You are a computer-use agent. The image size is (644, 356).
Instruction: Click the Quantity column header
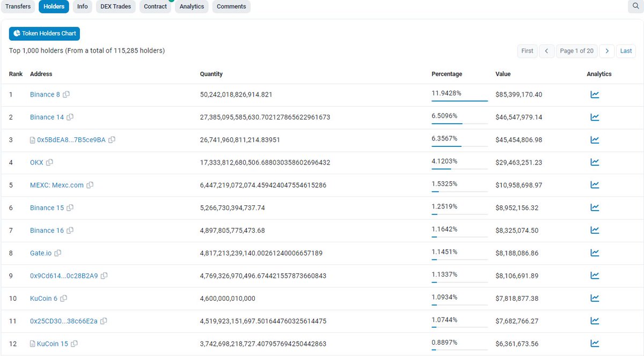(211, 74)
